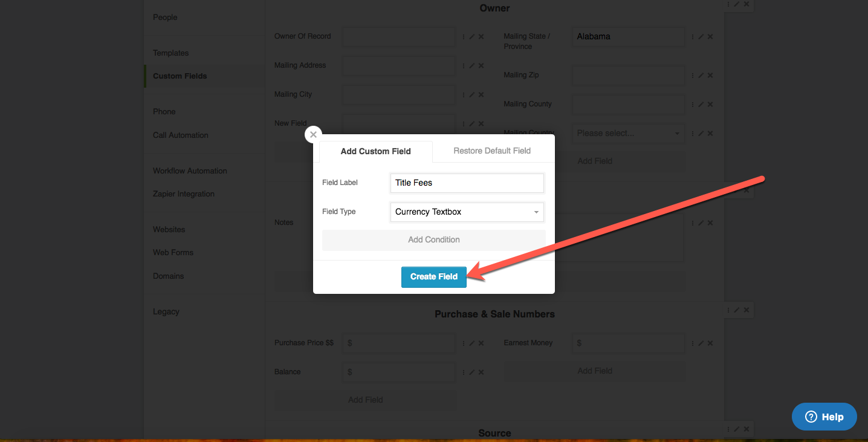
Task: Open the Help widget
Action: [x=824, y=417]
